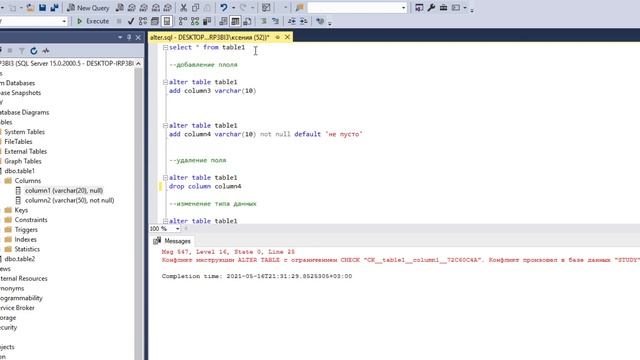Click Increase Indent icon
Screen dimensions: 640x360
tap(304, 21)
